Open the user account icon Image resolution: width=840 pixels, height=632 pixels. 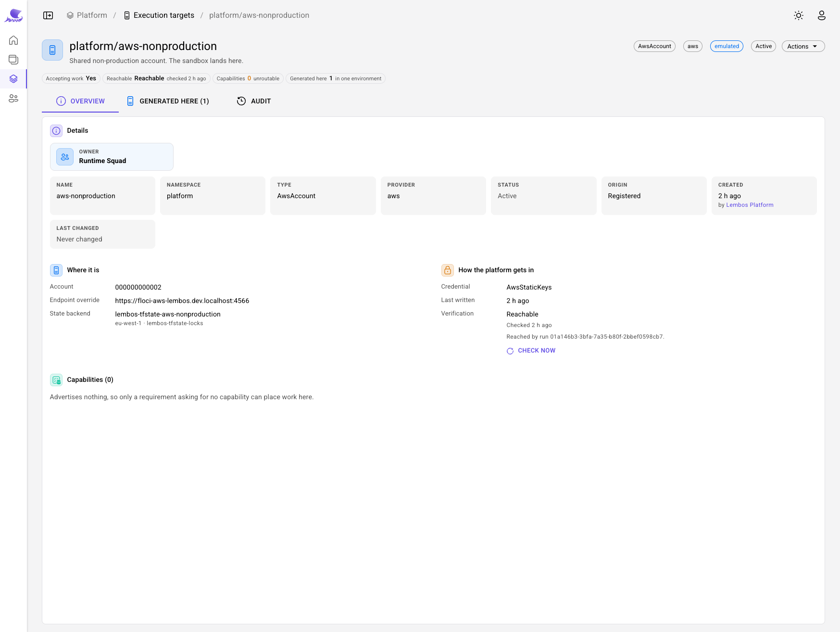click(822, 15)
